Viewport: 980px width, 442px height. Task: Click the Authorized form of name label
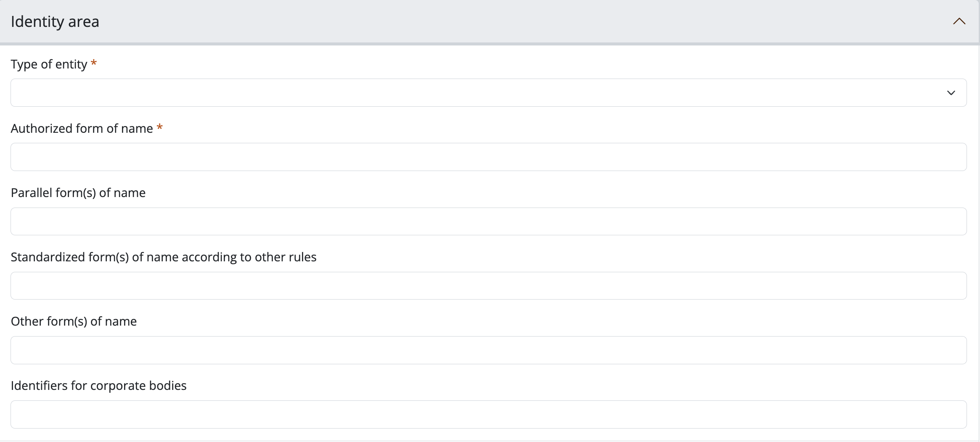coord(82,129)
